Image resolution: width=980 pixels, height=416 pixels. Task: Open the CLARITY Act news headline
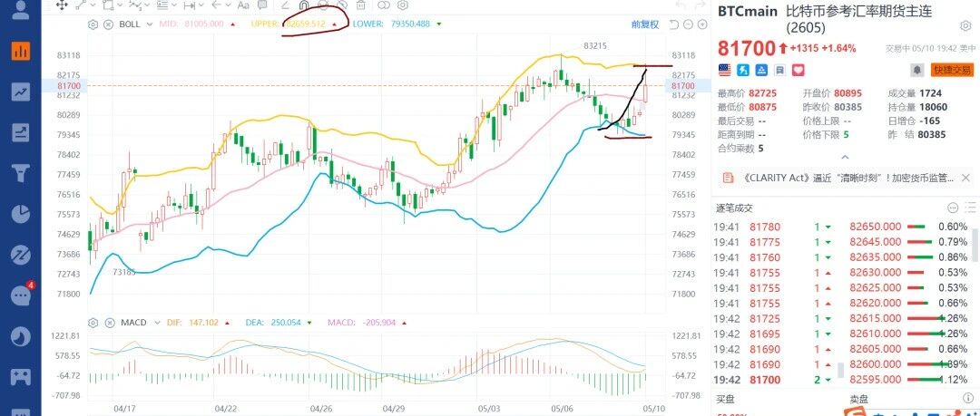(x=848, y=178)
